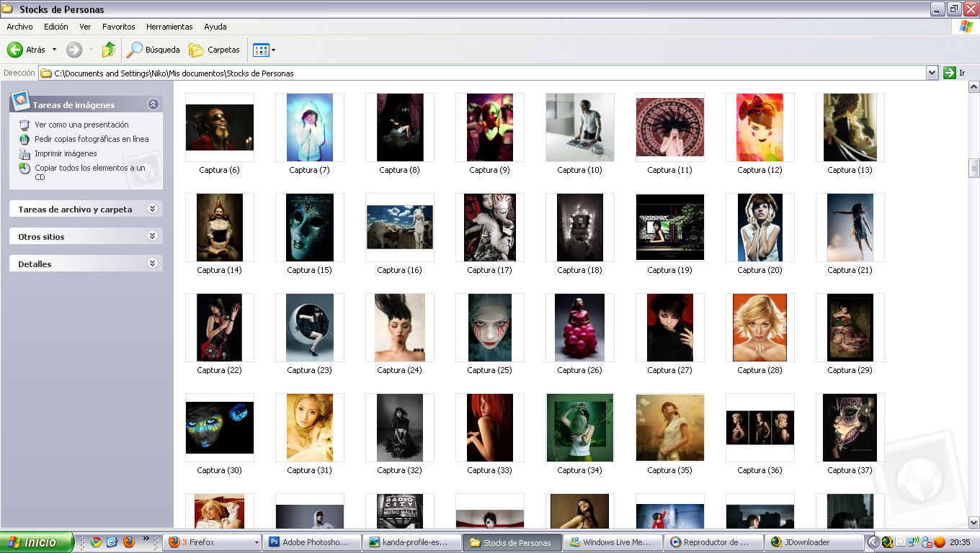Click the green Ir go arrow
The width and height of the screenshot is (980, 553).
[950, 73]
